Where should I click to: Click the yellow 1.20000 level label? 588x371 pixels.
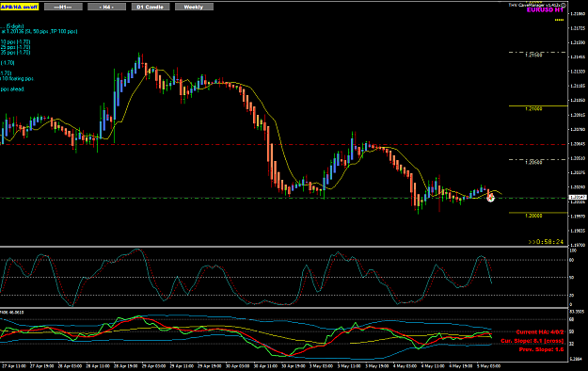tap(533, 216)
